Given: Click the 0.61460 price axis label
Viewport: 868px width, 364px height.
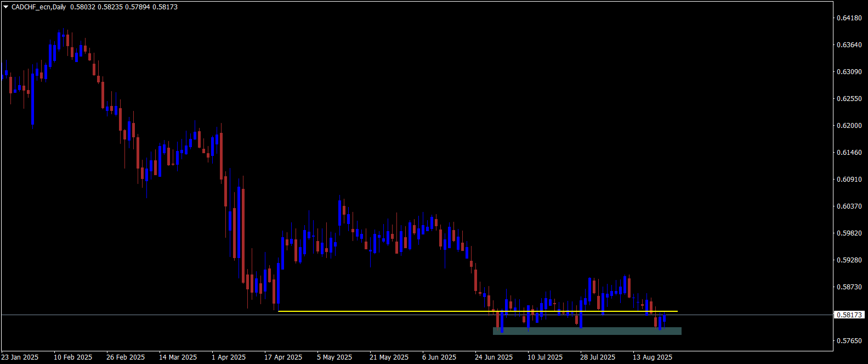Looking at the screenshot, I should (x=849, y=153).
